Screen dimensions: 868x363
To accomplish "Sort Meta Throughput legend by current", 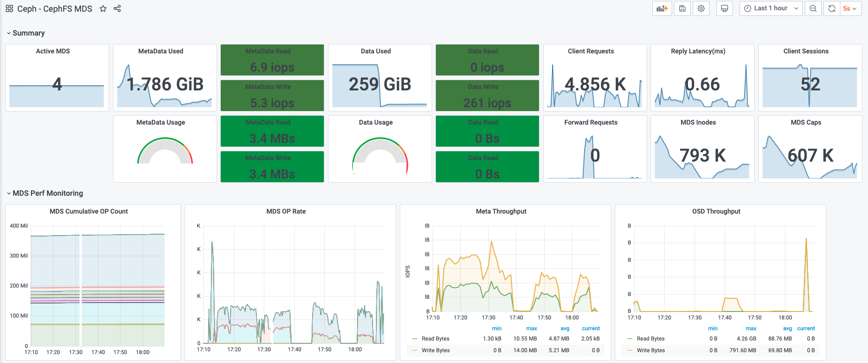I will (591, 328).
